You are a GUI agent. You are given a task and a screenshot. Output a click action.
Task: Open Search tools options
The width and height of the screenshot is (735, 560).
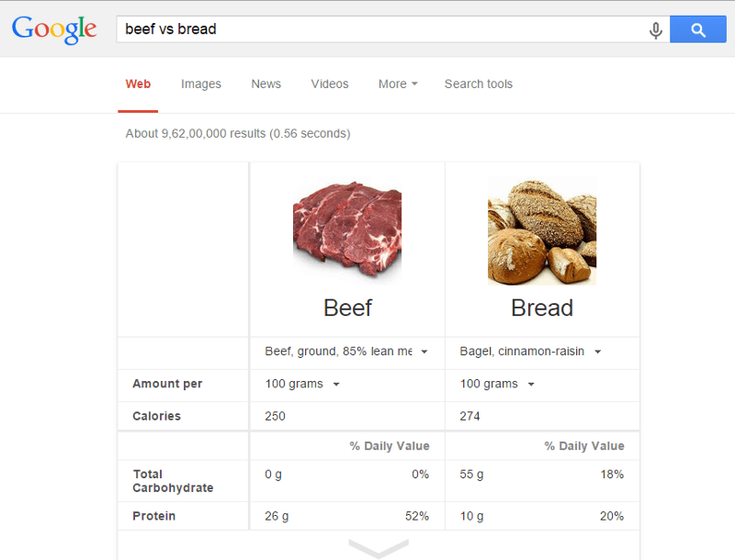tap(479, 84)
